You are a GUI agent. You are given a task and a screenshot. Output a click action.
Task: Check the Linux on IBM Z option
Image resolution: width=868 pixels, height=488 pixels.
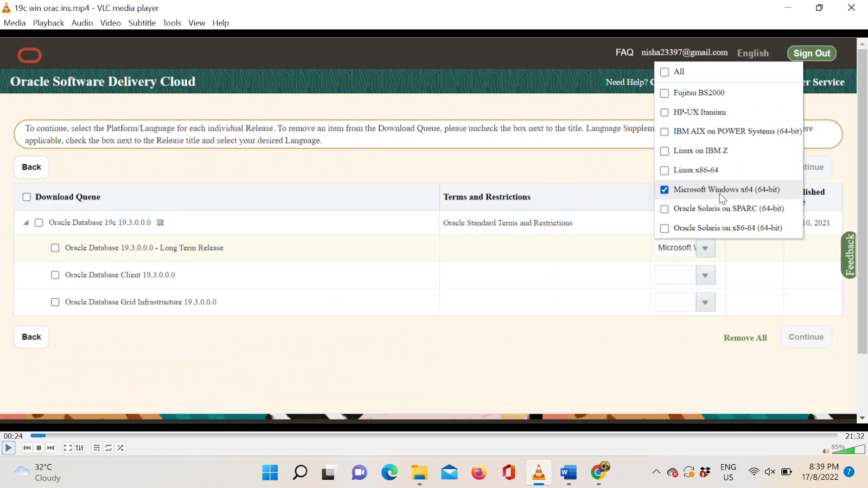coord(665,151)
